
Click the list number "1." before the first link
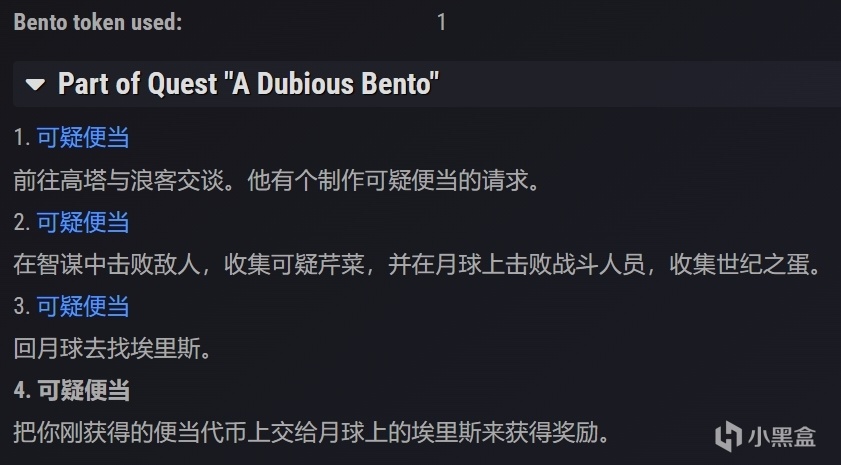[22, 138]
